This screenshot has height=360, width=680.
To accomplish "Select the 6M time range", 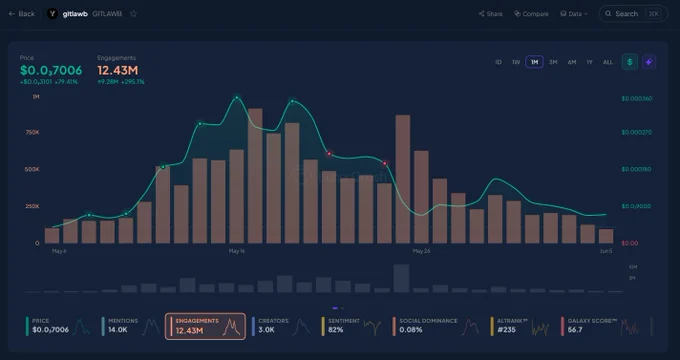I will pyautogui.click(x=572, y=62).
